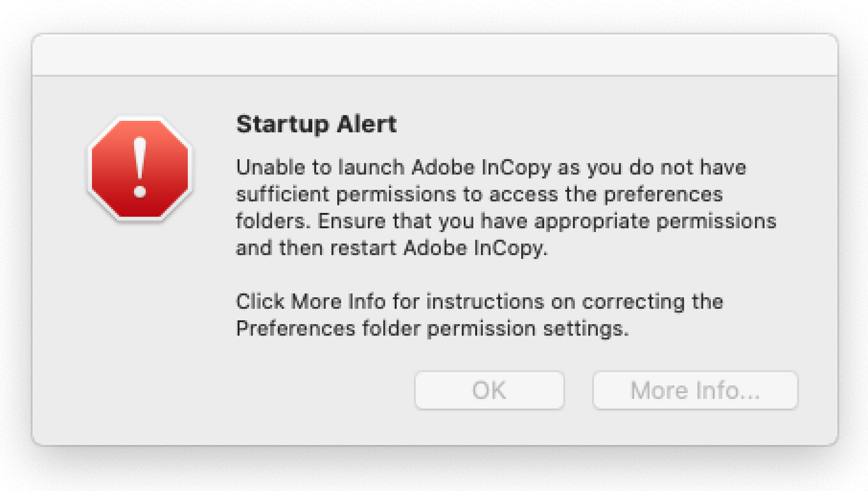Click the words correcting the in the message
Screen dimensions: 868x491
[652, 302]
